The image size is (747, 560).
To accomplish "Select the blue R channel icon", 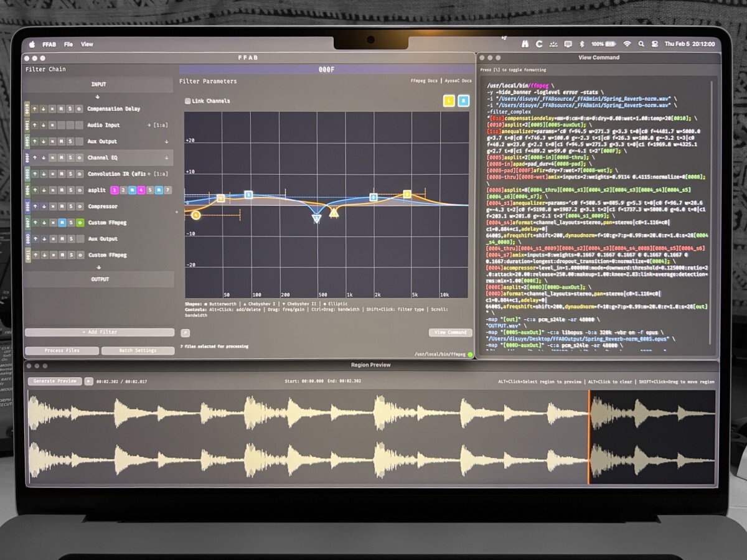I will pos(463,101).
